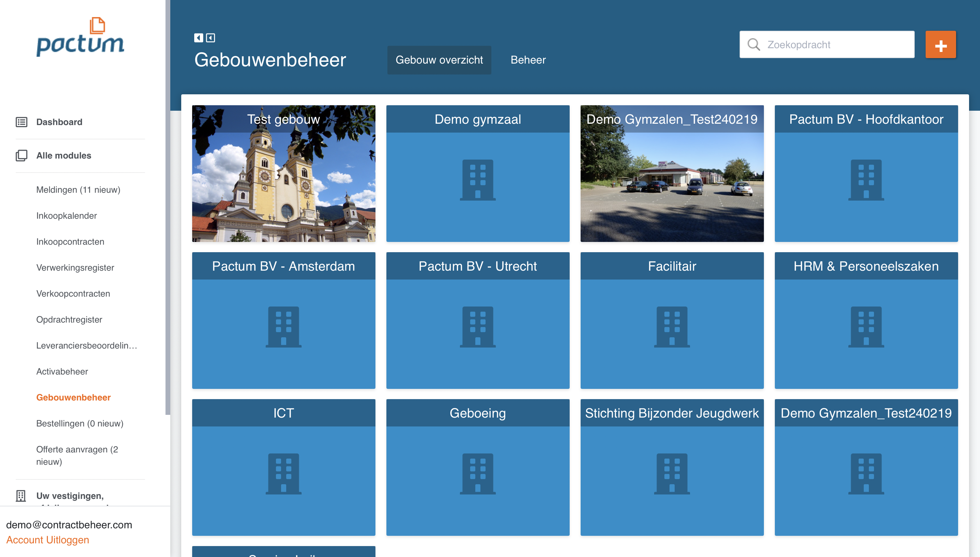Screen dimensions: 980x557
Task: Focus the Zoekopdracht search field
Action: [835, 45]
